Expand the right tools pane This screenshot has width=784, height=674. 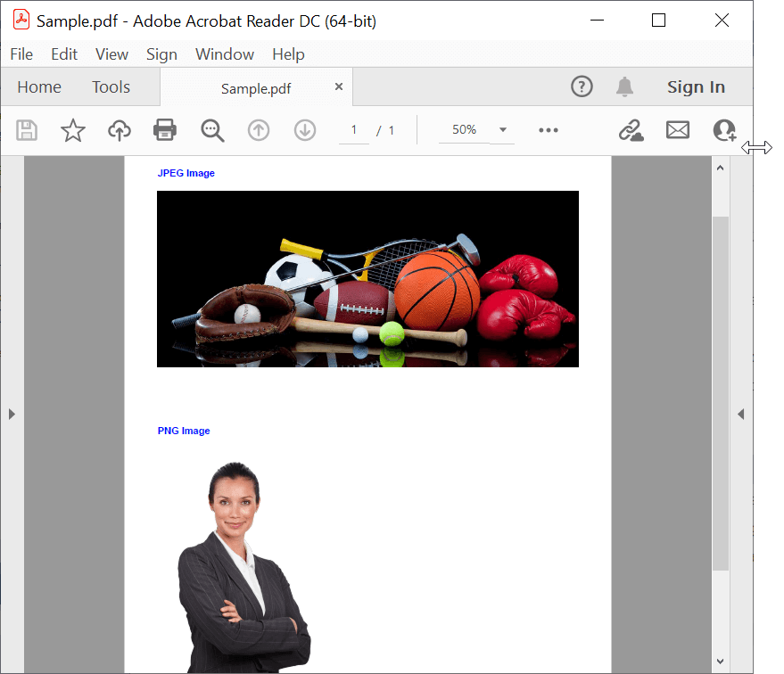(x=740, y=414)
